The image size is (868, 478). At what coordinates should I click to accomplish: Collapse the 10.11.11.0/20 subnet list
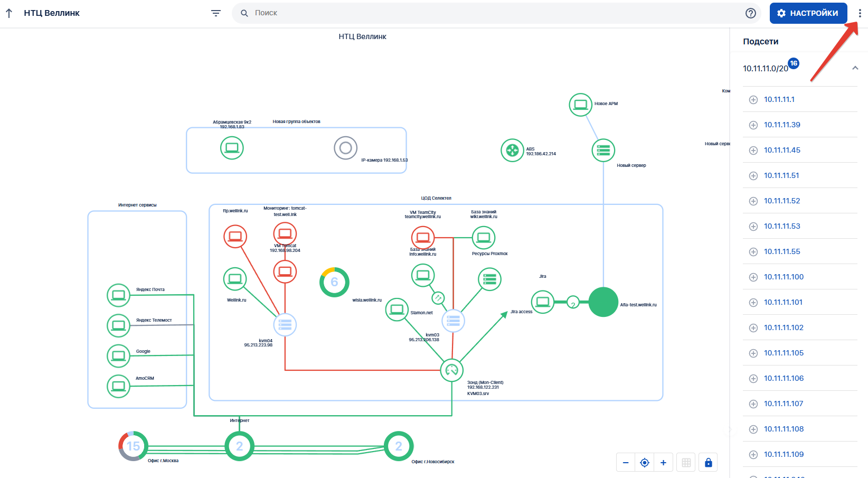[855, 68]
